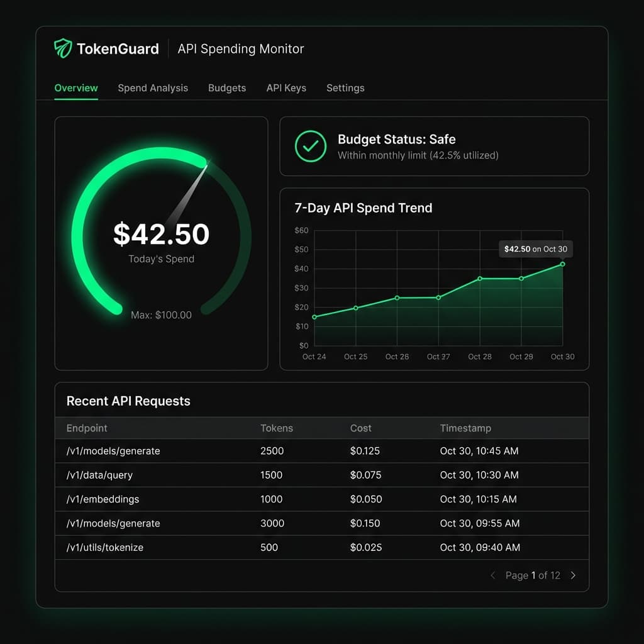Click the TokenGuard shield logo
The height and width of the screenshot is (644, 644).
coord(62,48)
